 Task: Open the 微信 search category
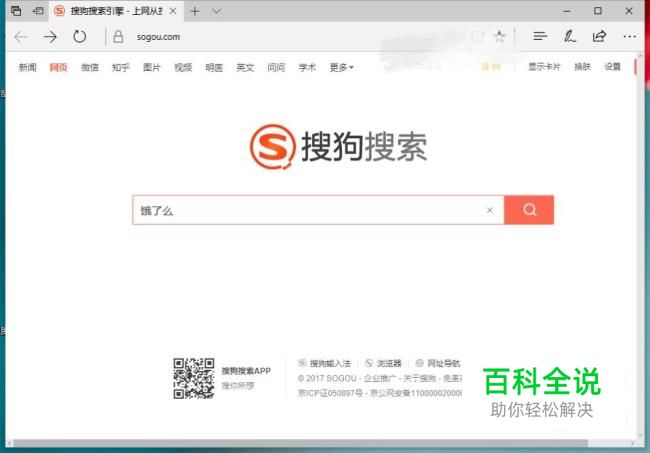(x=90, y=67)
